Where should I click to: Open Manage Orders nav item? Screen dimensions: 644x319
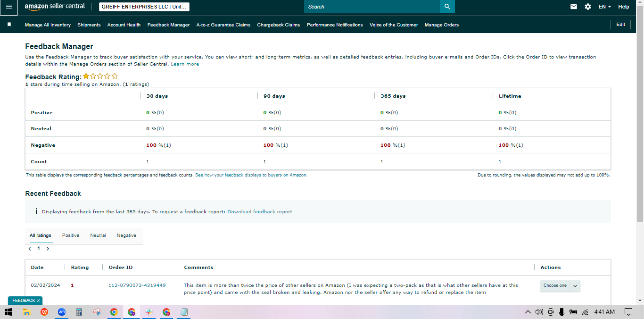pyautogui.click(x=442, y=25)
